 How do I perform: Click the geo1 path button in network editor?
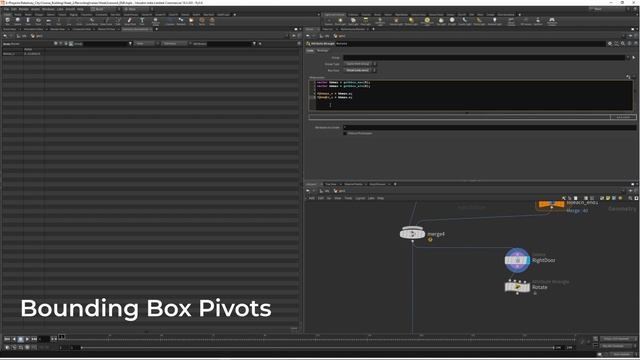click(340, 191)
